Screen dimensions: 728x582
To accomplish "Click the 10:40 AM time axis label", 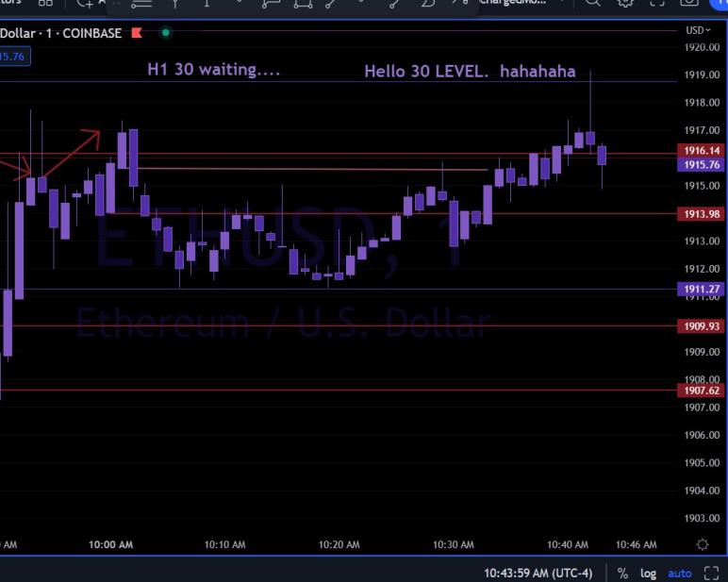I will pyautogui.click(x=568, y=544).
